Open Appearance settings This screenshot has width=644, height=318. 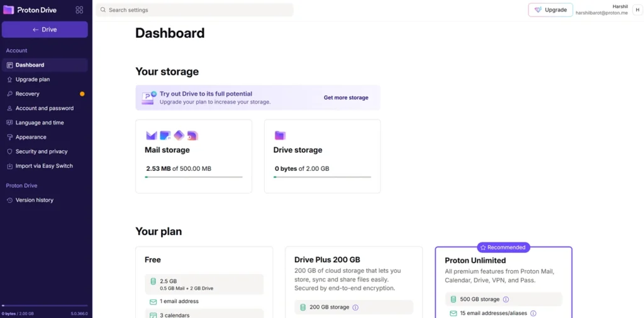tap(45, 137)
